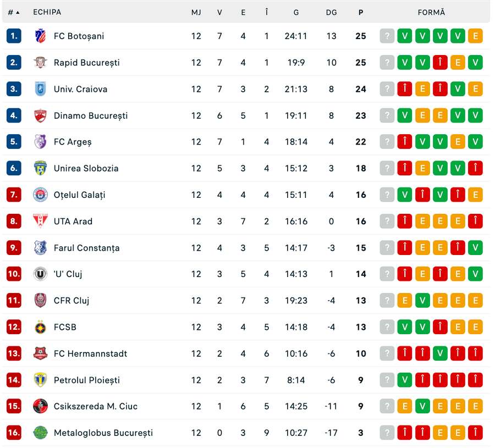Click the Petrolul Ploiești club badge
The width and height of the screenshot is (495, 448).
(40, 380)
